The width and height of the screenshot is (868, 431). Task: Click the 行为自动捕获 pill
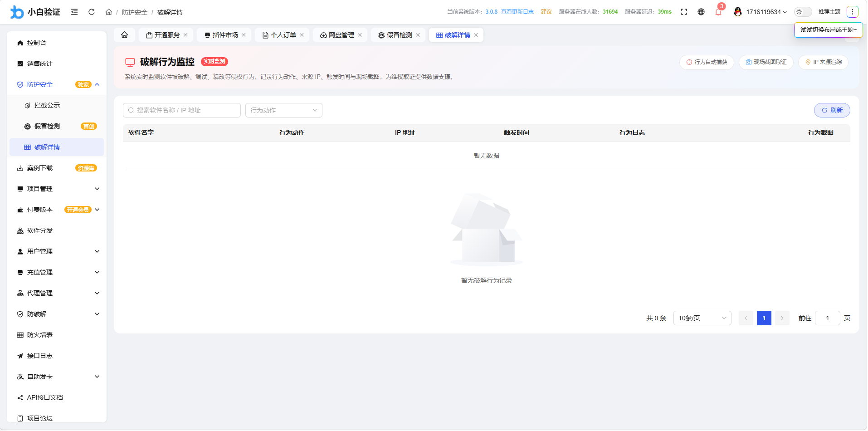click(x=707, y=62)
